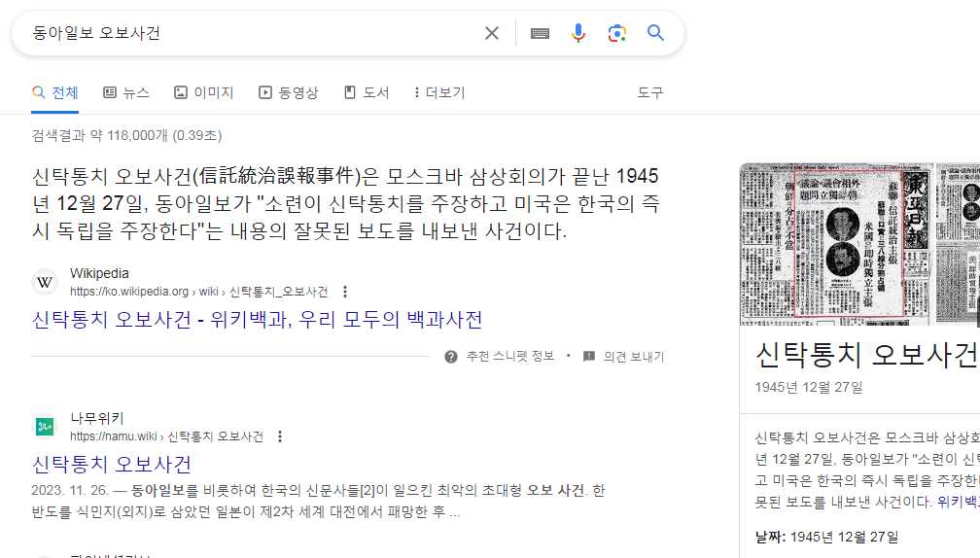Switch to the 뉴스 tab
Image resolution: width=980 pixels, height=558 pixels.
(126, 93)
